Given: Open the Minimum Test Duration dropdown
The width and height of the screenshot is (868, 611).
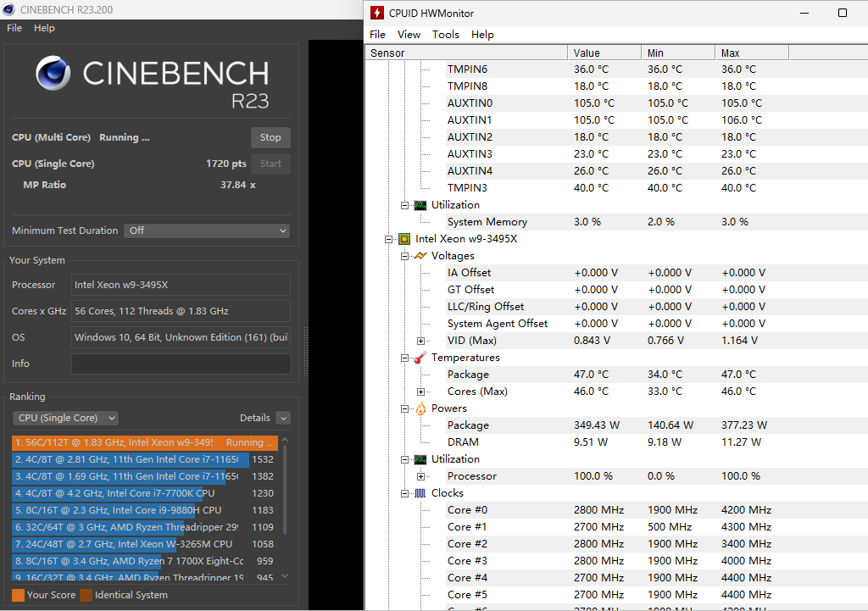Looking at the screenshot, I should pos(207,231).
